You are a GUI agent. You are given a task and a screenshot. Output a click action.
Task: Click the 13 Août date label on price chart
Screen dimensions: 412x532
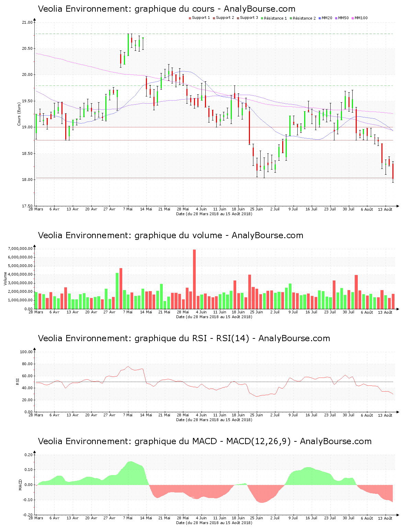pyautogui.click(x=385, y=209)
